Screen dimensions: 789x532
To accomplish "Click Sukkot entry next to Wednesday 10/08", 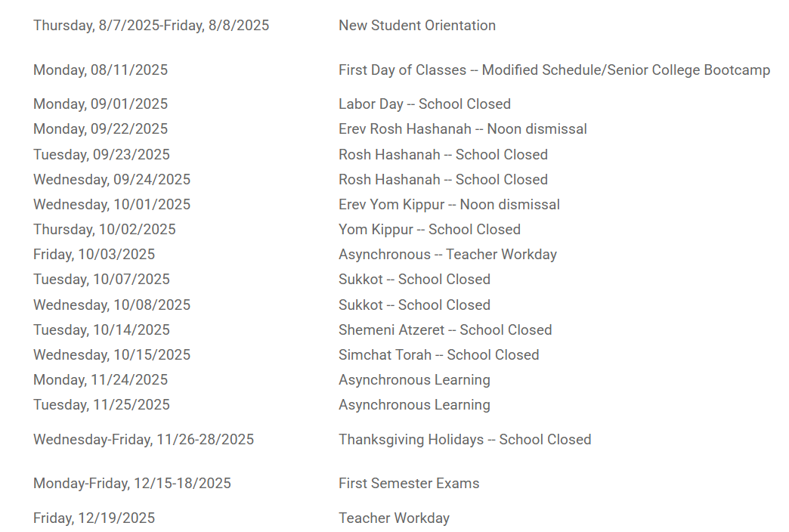I will 414,305.
